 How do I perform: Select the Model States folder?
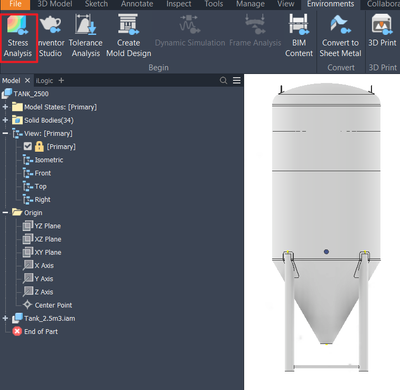click(x=54, y=107)
